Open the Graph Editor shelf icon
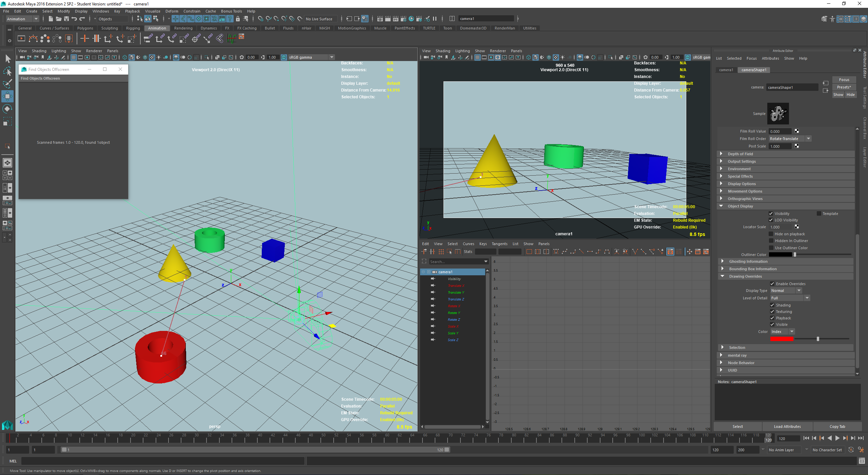The image size is (868, 475). [x=232, y=38]
